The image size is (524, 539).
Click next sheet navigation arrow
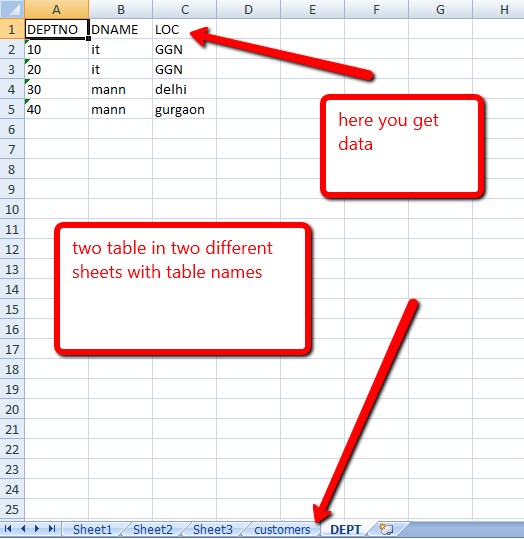[x=37, y=528]
